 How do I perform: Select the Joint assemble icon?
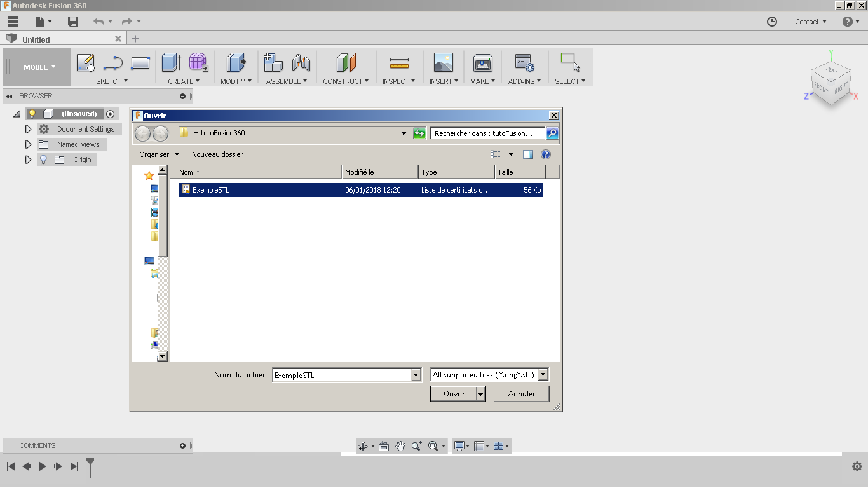click(301, 62)
